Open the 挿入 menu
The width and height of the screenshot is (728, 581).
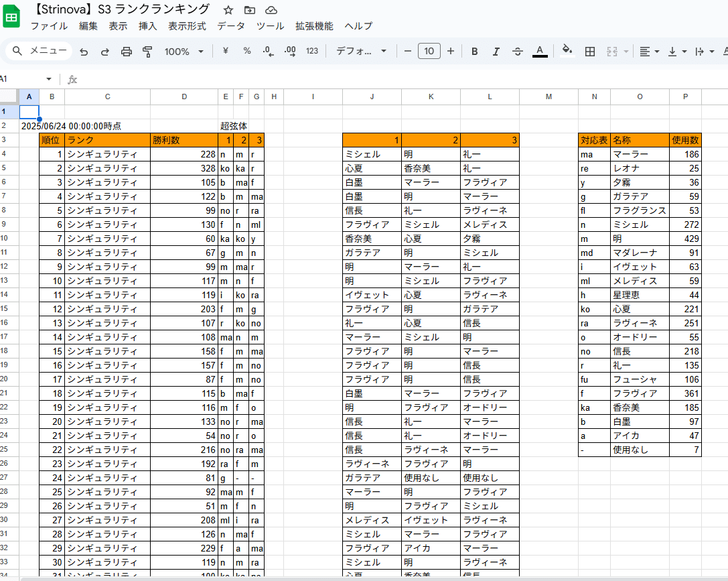(x=147, y=26)
